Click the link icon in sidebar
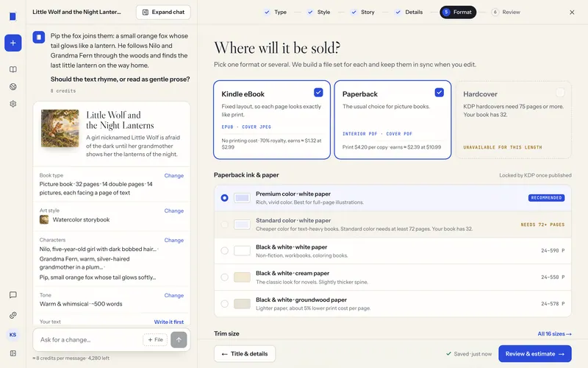The image size is (588, 368). click(x=12, y=315)
